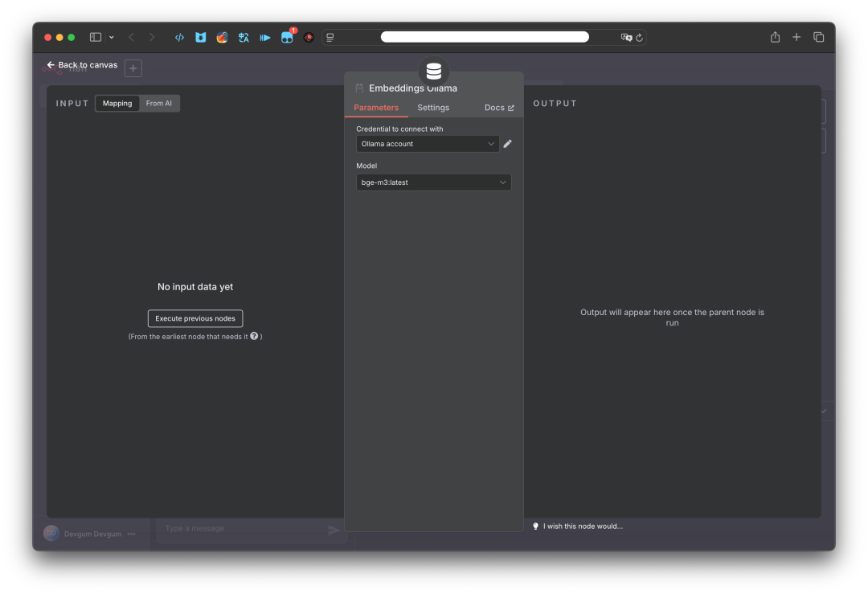Open the Model dropdown showing bge-m3:latest
This screenshot has width=868, height=594.
433,182
